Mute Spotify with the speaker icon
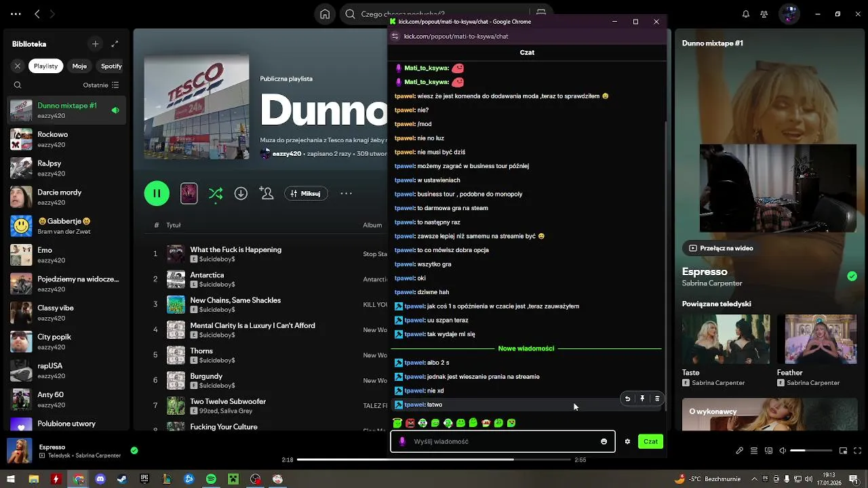The height and width of the screenshot is (488, 868). [783, 451]
